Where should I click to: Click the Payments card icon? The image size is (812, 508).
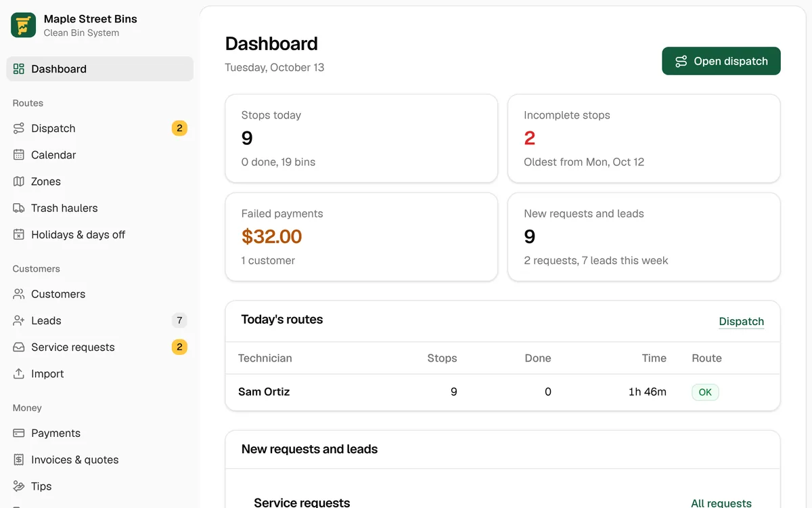(x=19, y=433)
